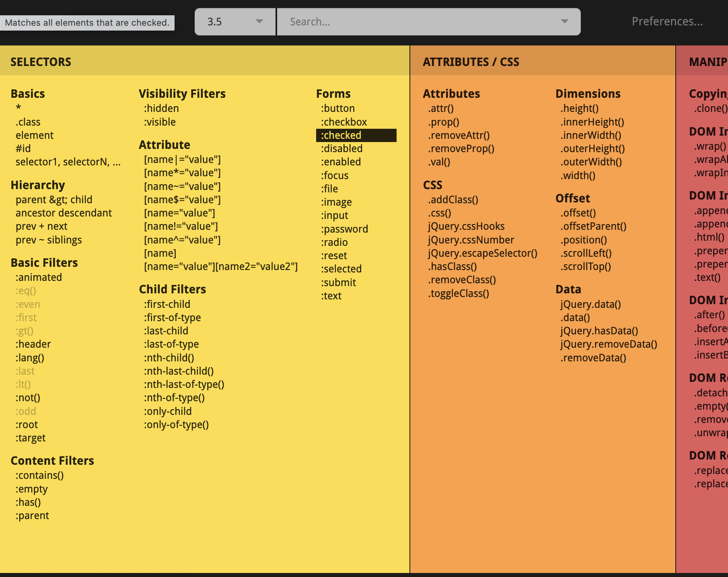728x577 pixels.
Task: Open the .attr() method entry
Action: coord(441,108)
